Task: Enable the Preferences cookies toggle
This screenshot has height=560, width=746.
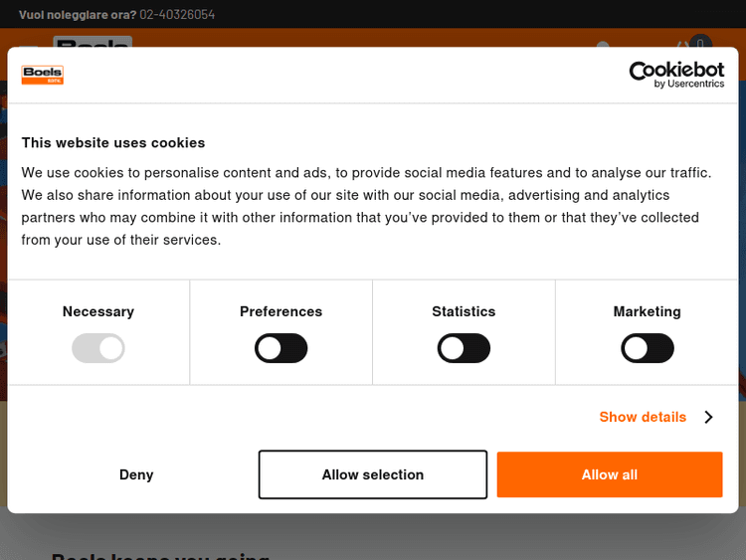Action: coord(280,348)
